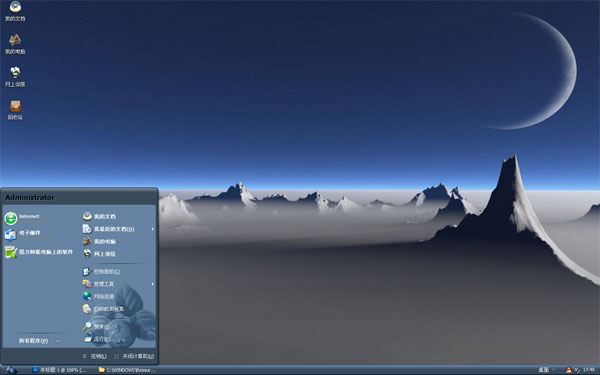The width and height of the screenshot is (600, 375).
Task: Open 强力卸载电脑上的软件 uninstaller entry
Action: pyautogui.click(x=39, y=252)
